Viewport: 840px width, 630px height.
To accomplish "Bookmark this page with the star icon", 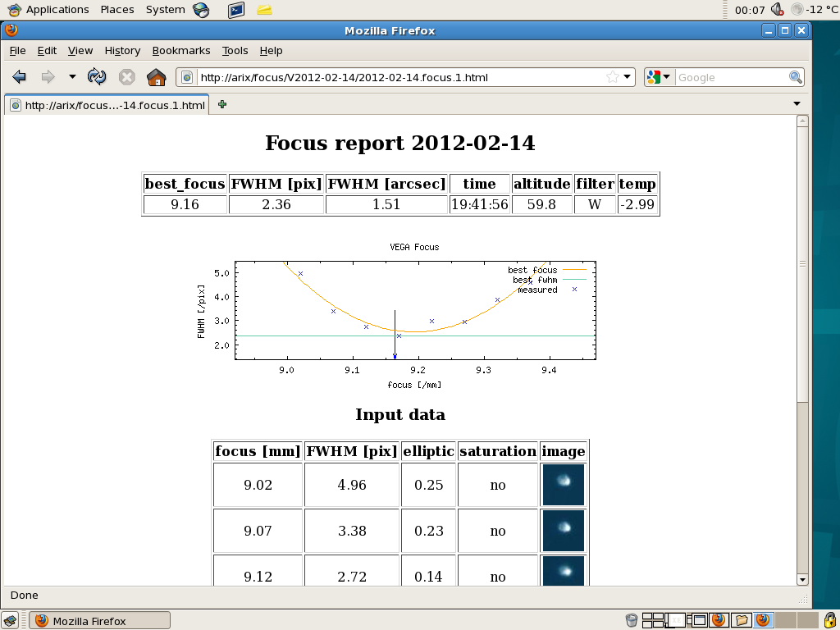I will click(x=612, y=78).
